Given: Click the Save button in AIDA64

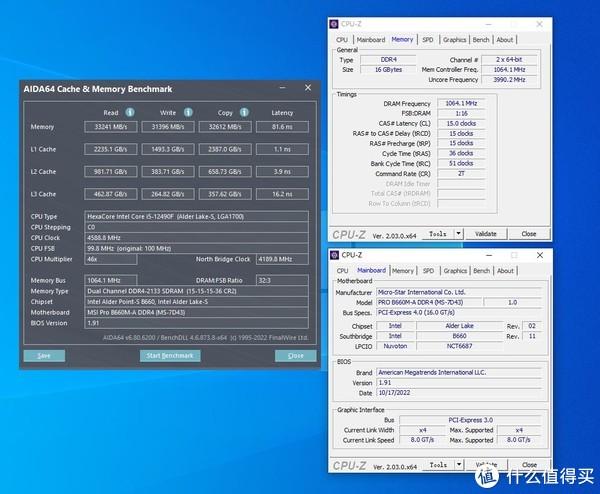Looking at the screenshot, I should coord(44,356).
